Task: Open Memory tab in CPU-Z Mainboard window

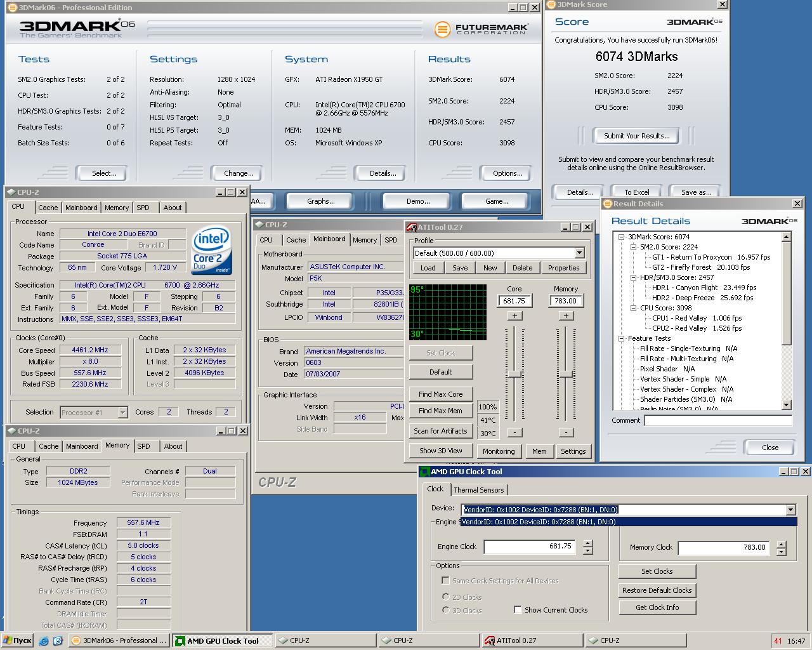Action: [365, 240]
